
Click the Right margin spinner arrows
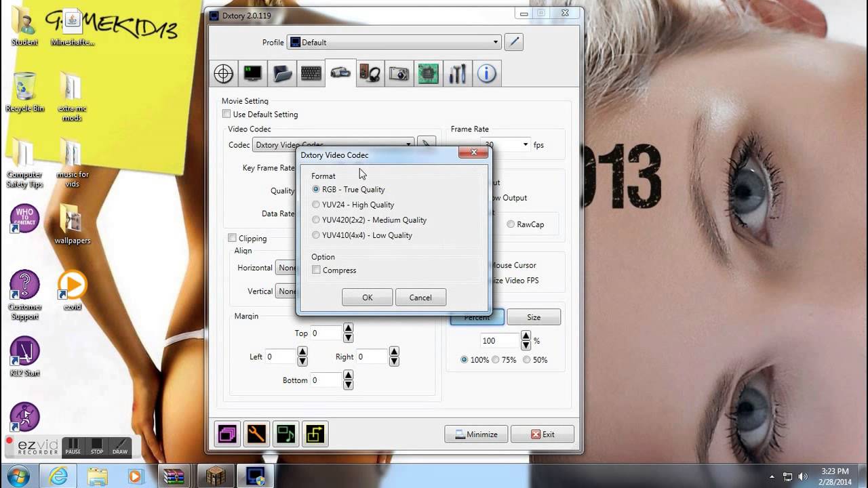(394, 357)
